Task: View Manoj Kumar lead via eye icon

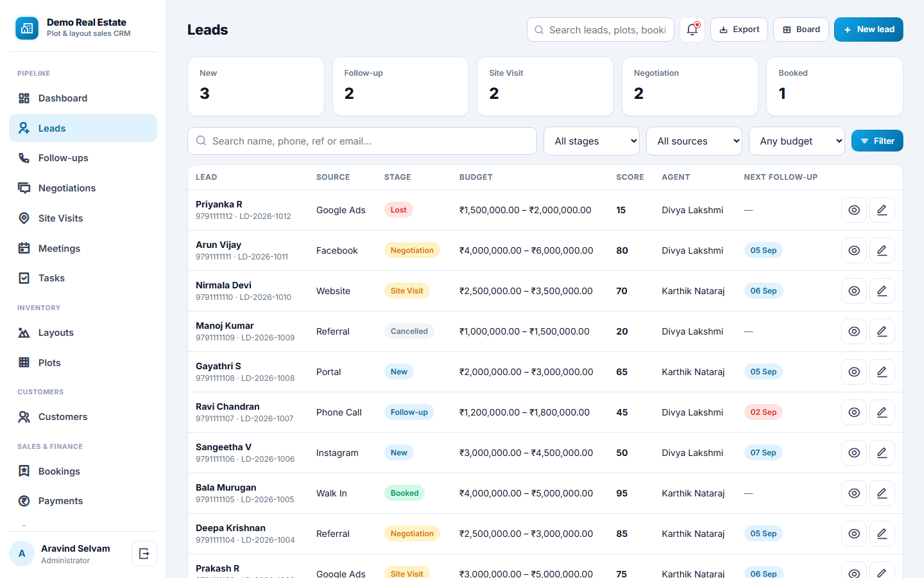Action: click(854, 331)
